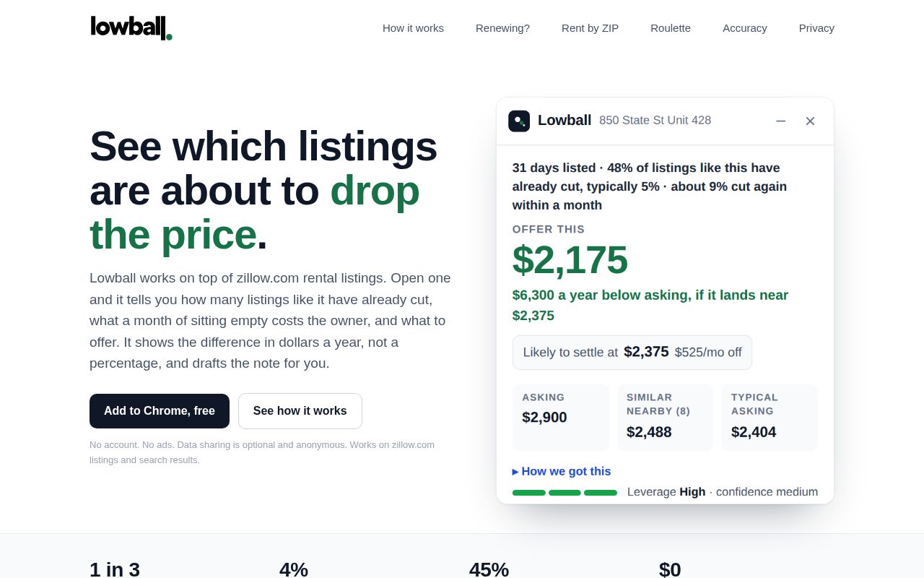The image size is (924, 578).
Task: Expand How we got this disclosure
Action: click(x=562, y=471)
